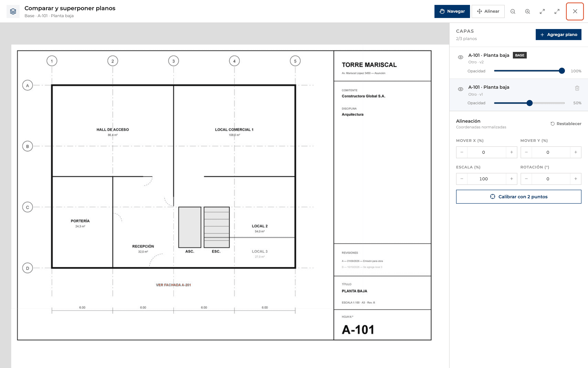
Task: Click the expand arrows icon beside zoom in
Action: click(x=542, y=11)
